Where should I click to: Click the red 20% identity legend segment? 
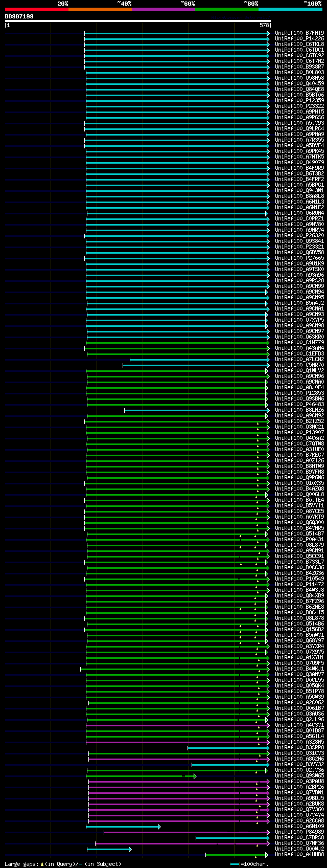point(36,9)
